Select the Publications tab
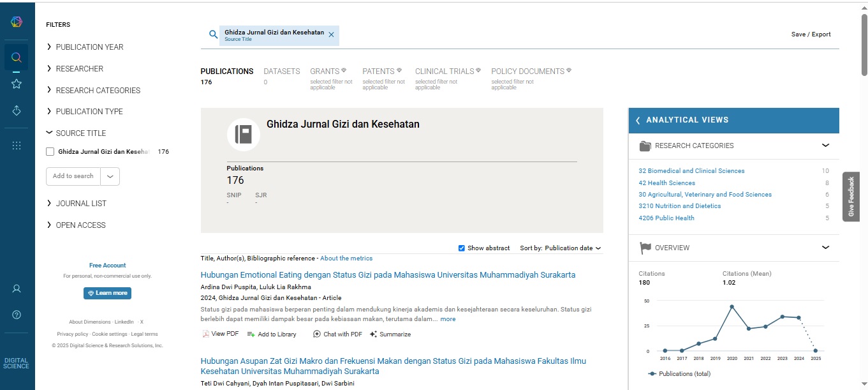Image resolution: width=868 pixels, height=390 pixels. pos(226,71)
